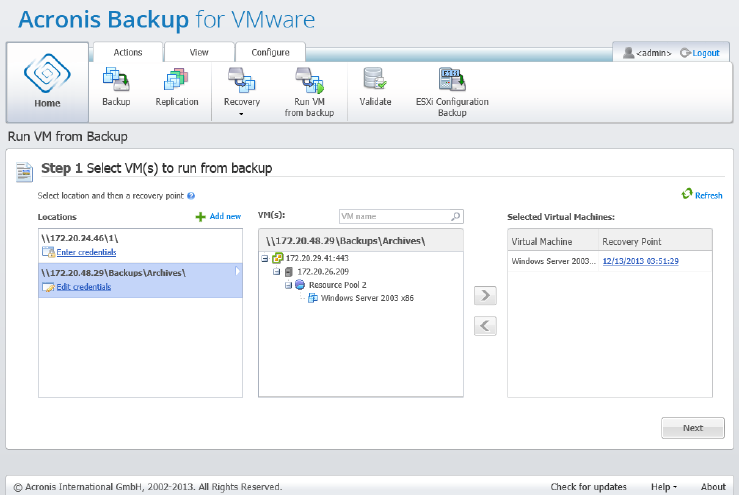Select host 172.20.26.209 in tree

pyautogui.click(x=323, y=272)
